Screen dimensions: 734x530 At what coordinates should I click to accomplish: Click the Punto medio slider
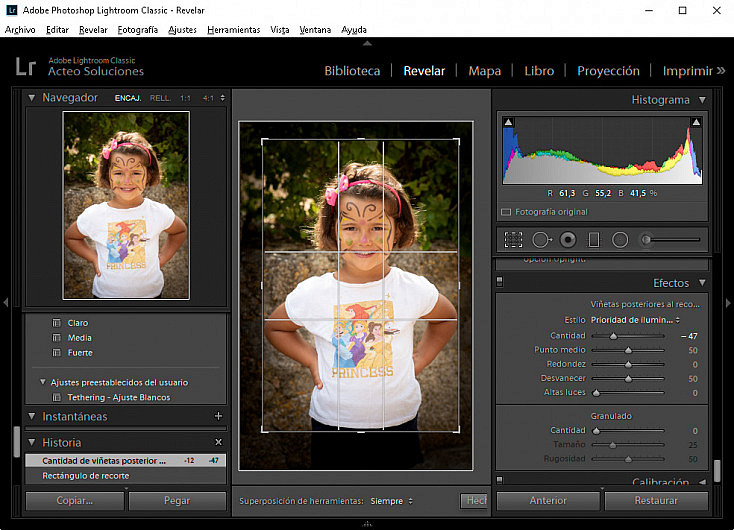point(628,350)
